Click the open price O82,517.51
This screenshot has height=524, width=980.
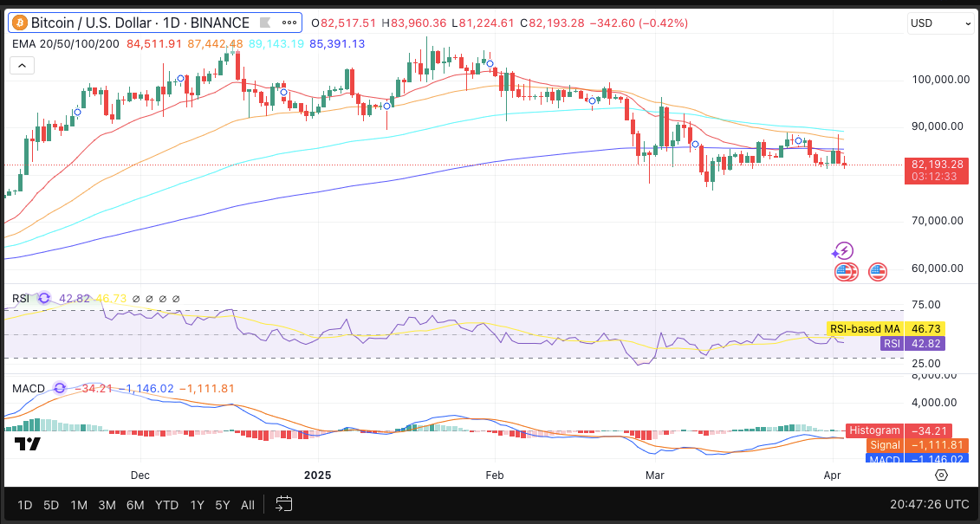pyautogui.click(x=344, y=23)
